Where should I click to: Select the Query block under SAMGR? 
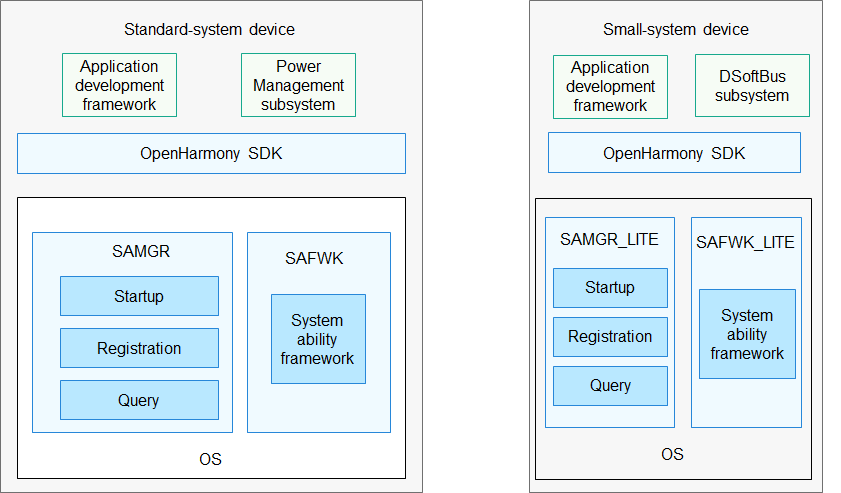139,400
